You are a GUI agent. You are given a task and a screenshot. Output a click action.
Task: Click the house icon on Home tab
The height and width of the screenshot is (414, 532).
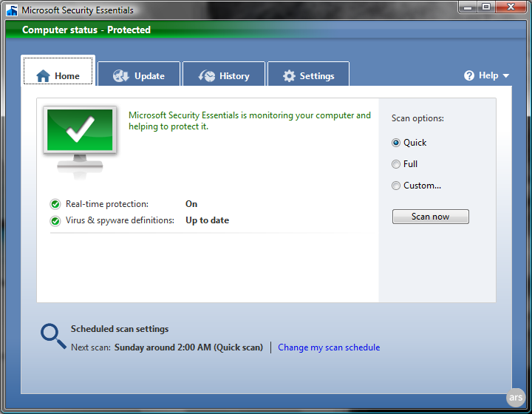point(43,75)
